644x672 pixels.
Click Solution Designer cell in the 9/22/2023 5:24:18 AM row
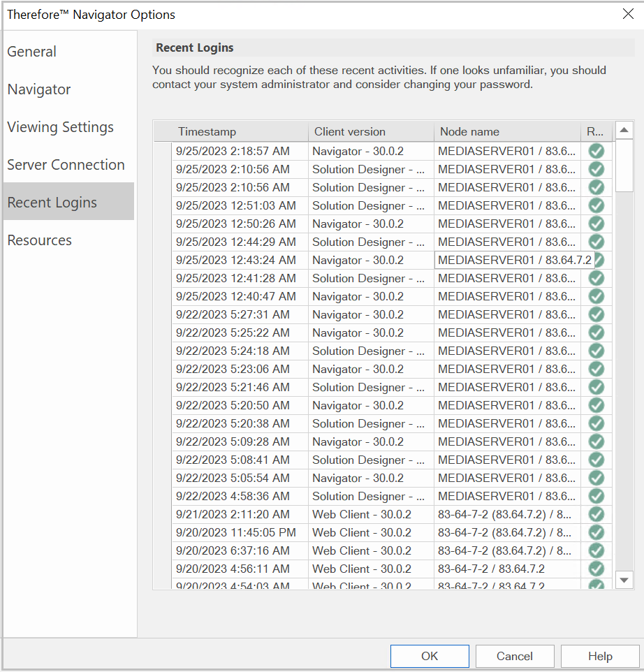click(371, 351)
